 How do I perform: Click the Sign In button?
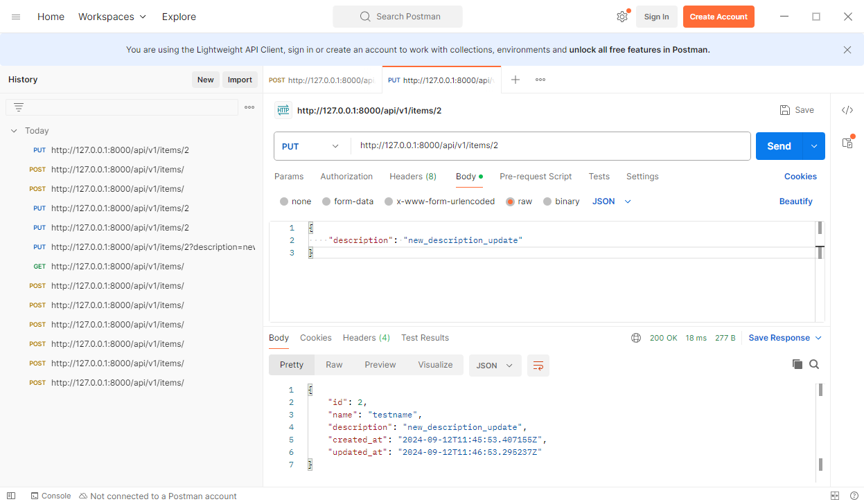(x=657, y=17)
